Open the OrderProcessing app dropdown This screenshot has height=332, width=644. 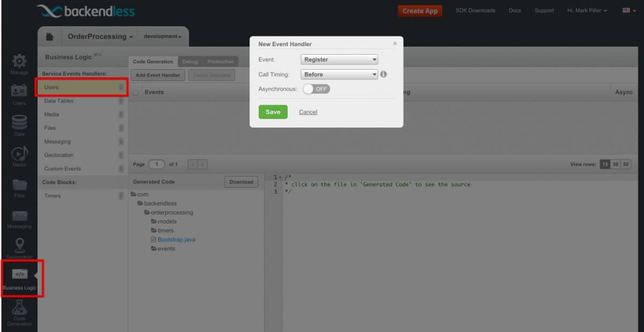point(100,36)
